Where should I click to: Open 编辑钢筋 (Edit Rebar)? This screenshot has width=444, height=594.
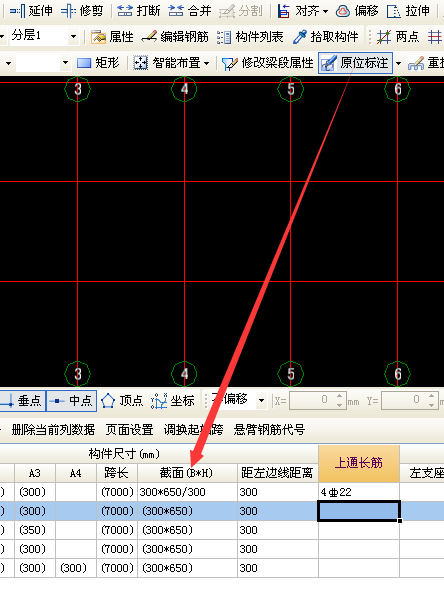[175, 37]
